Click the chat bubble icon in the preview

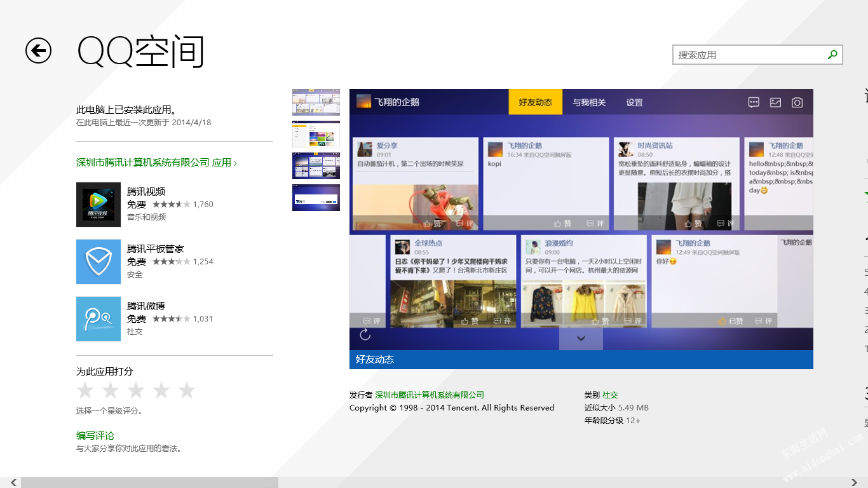coord(754,102)
